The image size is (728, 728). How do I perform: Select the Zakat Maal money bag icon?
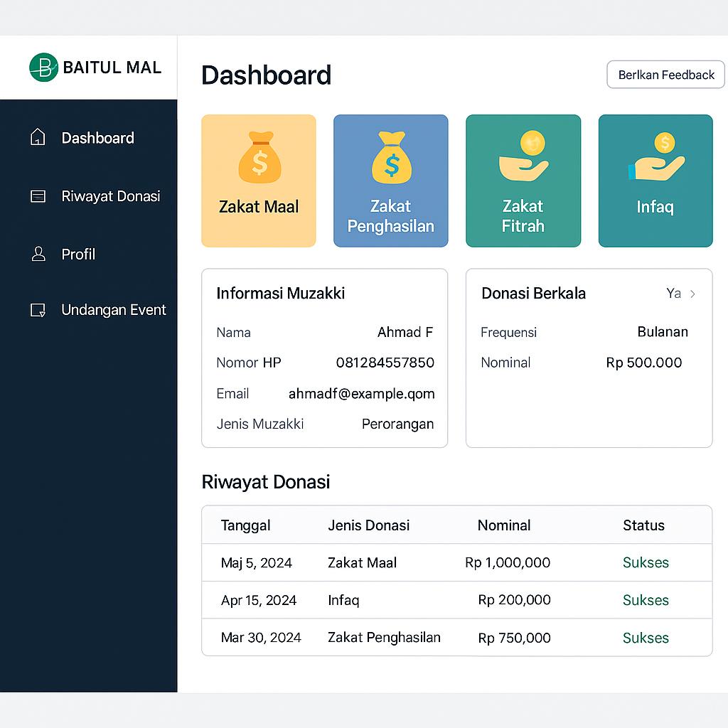[x=259, y=156]
